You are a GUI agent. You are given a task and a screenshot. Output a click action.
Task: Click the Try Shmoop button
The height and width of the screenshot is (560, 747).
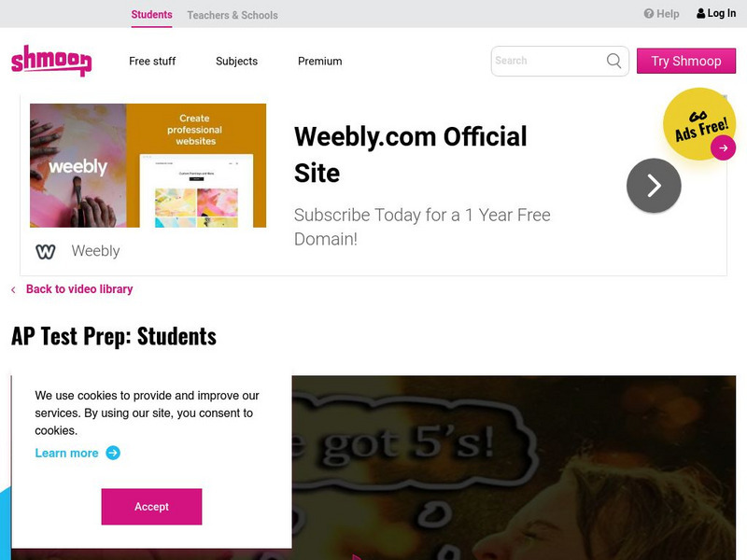click(x=686, y=61)
